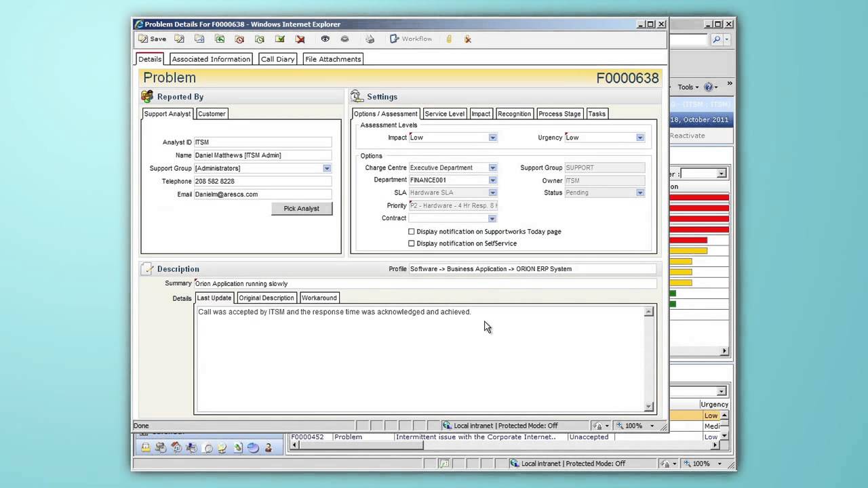The height and width of the screenshot is (488, 868).
Task: Click the blue help icon in background browser
Action: click(708, 87)
